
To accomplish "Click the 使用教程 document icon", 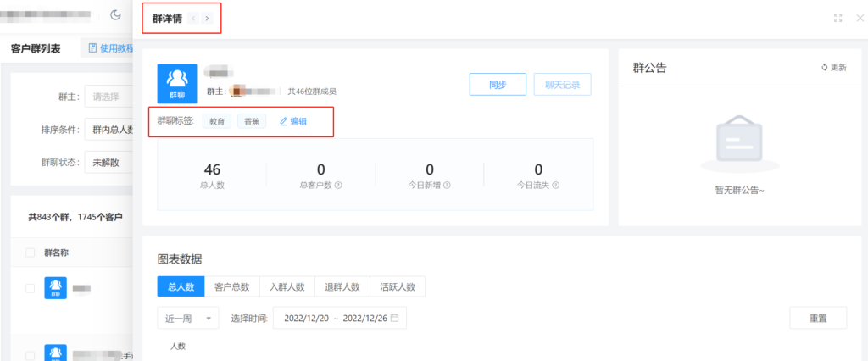I will click(92, 48).
